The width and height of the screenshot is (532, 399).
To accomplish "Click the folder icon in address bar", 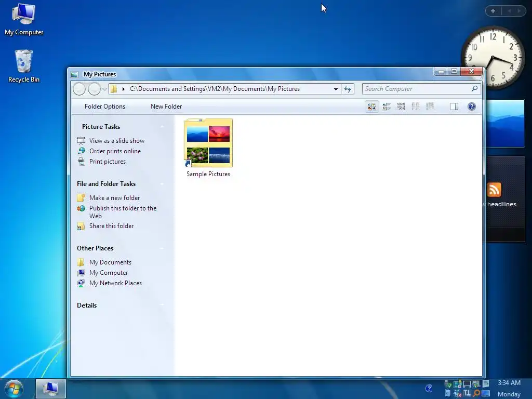I will click(114, 89).
